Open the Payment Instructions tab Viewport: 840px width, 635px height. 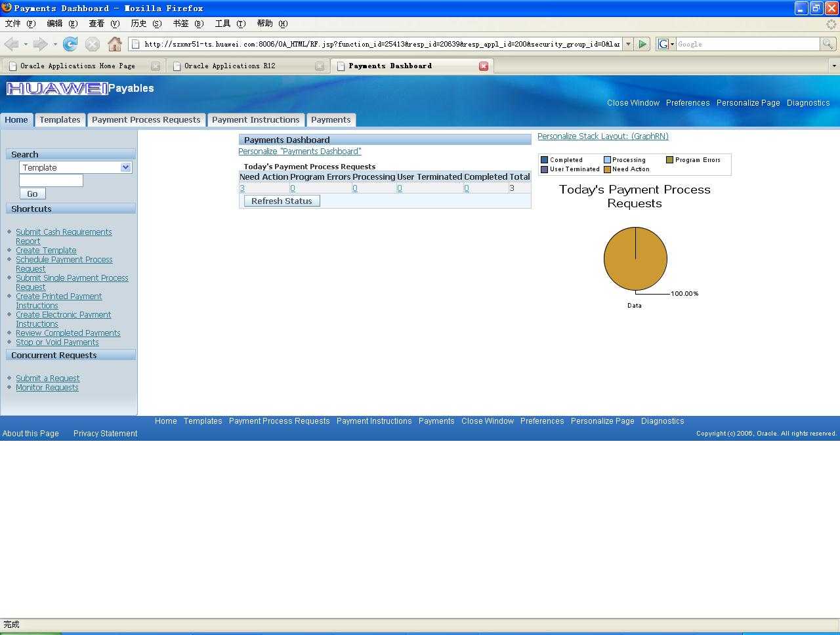pos(255,119)
